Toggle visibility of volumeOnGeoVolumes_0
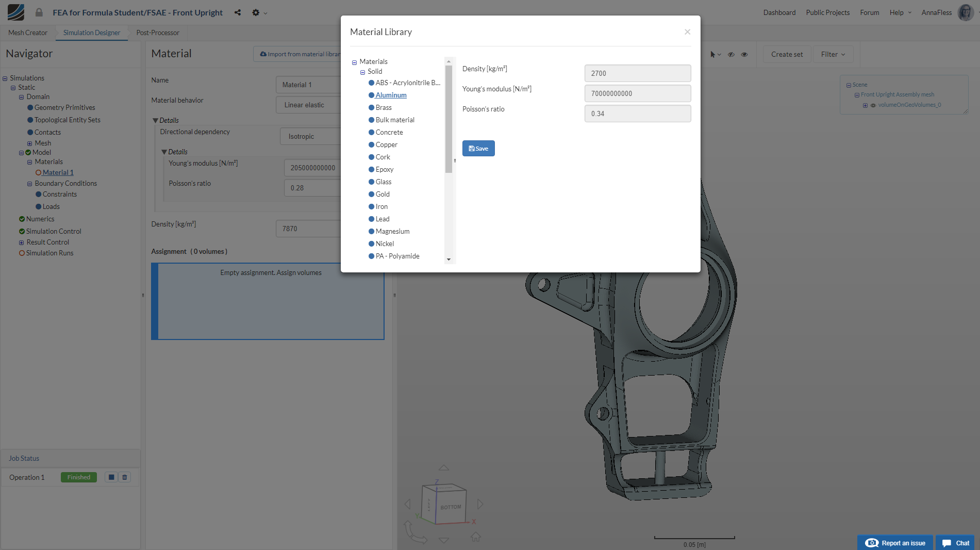This screenshot has width=980, height=550. point(873,105)
